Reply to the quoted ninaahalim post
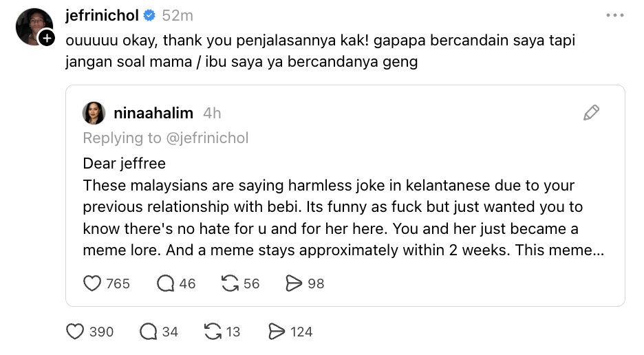 click(x=165, y=283)
